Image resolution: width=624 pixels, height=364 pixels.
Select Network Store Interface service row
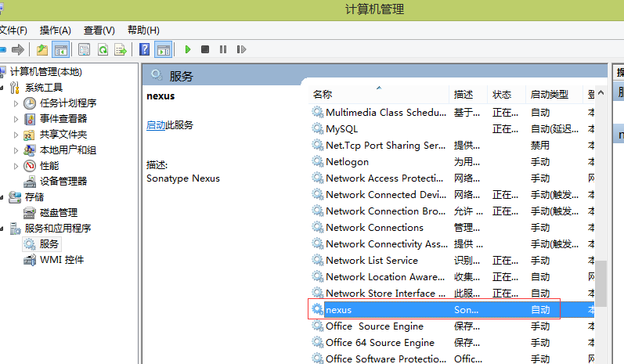point(452,294)
